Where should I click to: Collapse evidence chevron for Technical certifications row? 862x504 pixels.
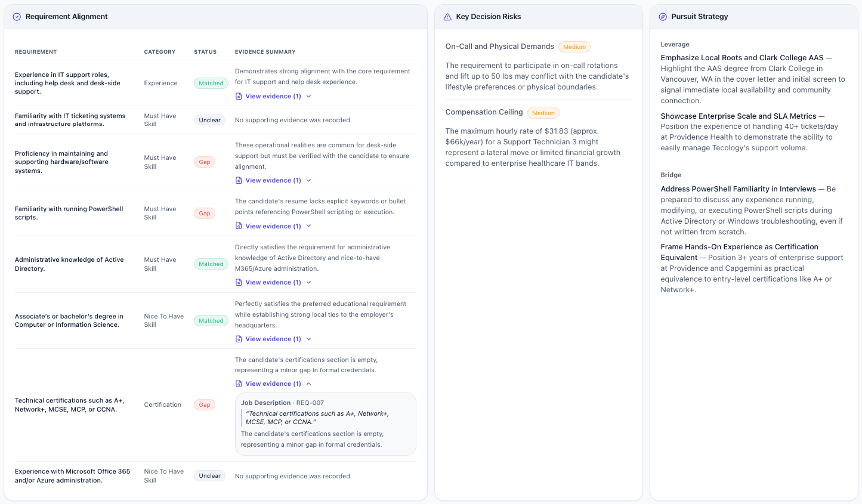click(308, 384)
